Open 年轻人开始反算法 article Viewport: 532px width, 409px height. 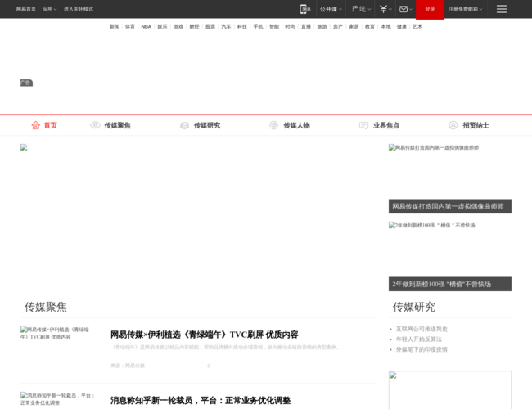coord(419,339)
